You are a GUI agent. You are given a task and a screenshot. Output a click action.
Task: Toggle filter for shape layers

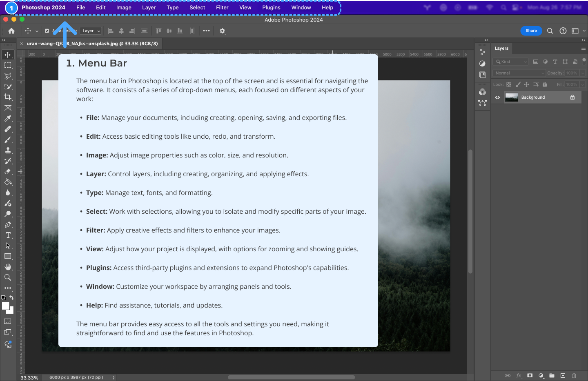pyautogui.click(x=565, y=62)
